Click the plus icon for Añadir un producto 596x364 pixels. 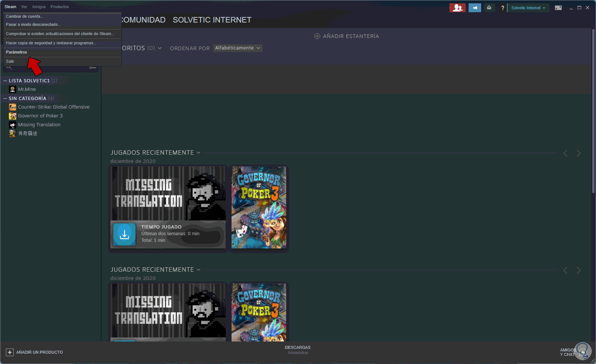pos(10,352)
